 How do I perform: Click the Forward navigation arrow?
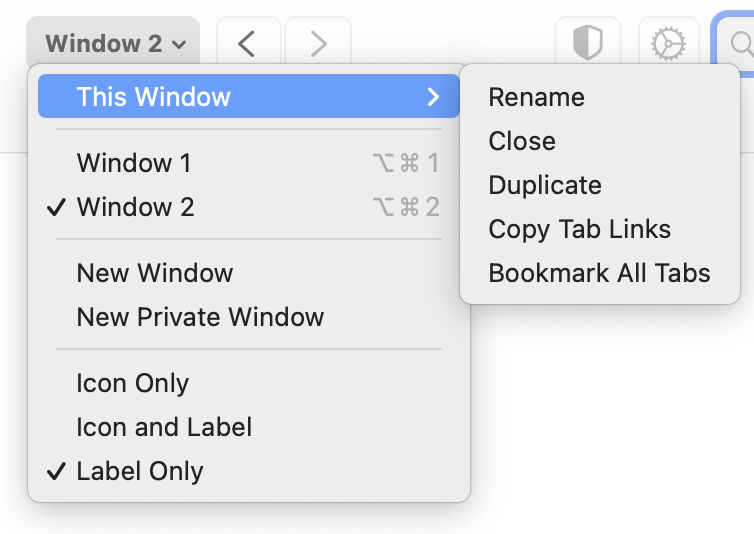pyautogui.click(x=318, y=44)
